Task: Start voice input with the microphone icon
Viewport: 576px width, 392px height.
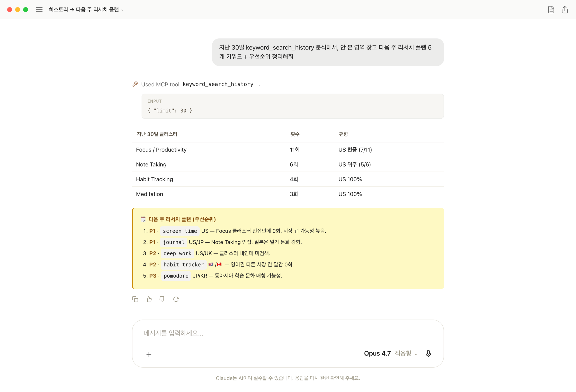Action: pyautogui.click(x=428, y=353)
